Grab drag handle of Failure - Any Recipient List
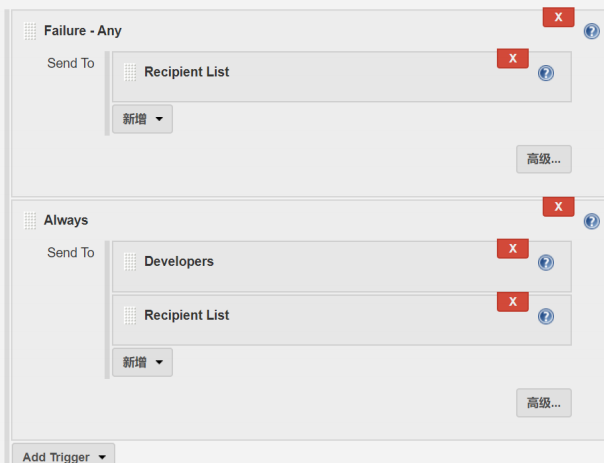The width and height of the screenshot is (604, 463). [x=130, y=72]
